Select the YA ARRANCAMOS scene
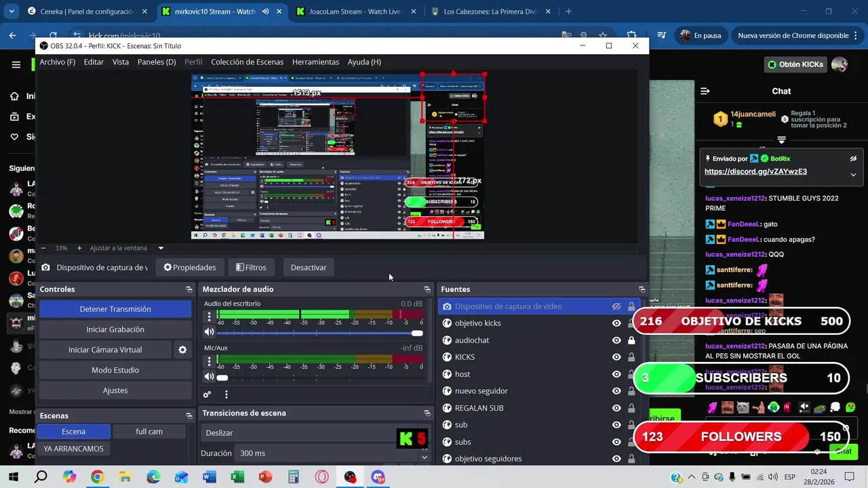868x488 pixels. pos(74,449)
